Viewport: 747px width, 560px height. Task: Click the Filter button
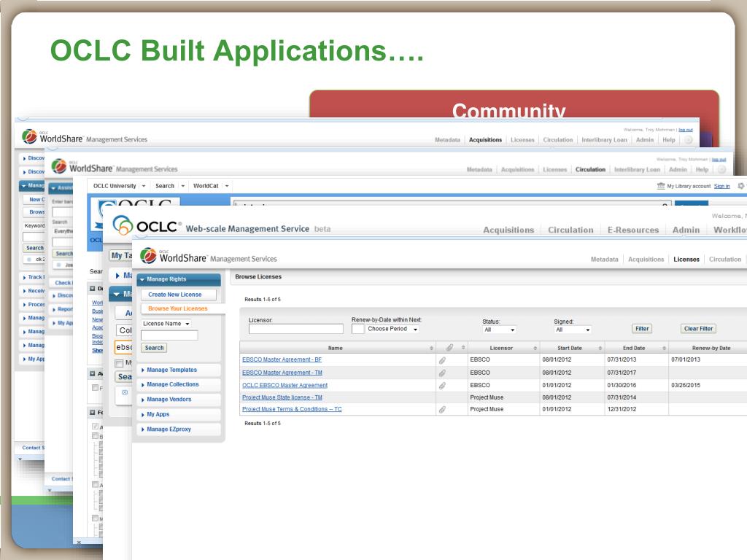(x=642, y=329)
